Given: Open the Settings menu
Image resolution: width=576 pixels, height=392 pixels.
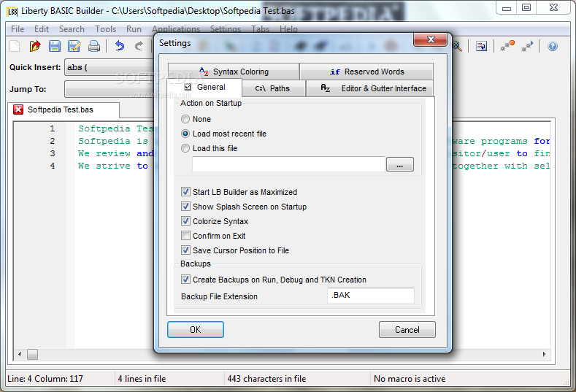Looking at the screenshot, I should tap(226, 29).
